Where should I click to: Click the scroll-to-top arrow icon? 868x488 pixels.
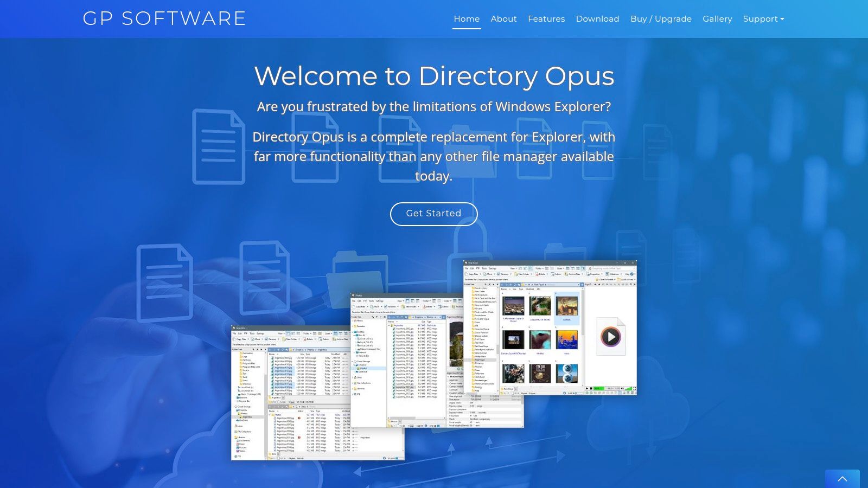pyautogui.click(x=842, y=479)
